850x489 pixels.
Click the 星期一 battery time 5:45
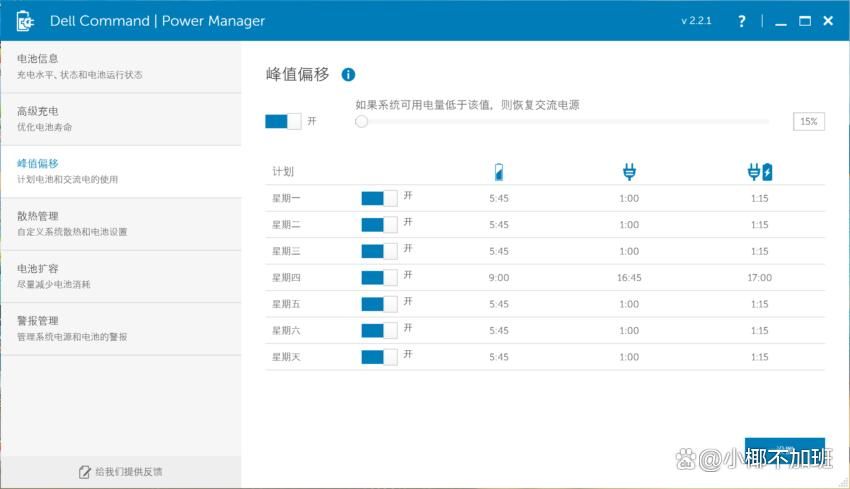(499, 198)
